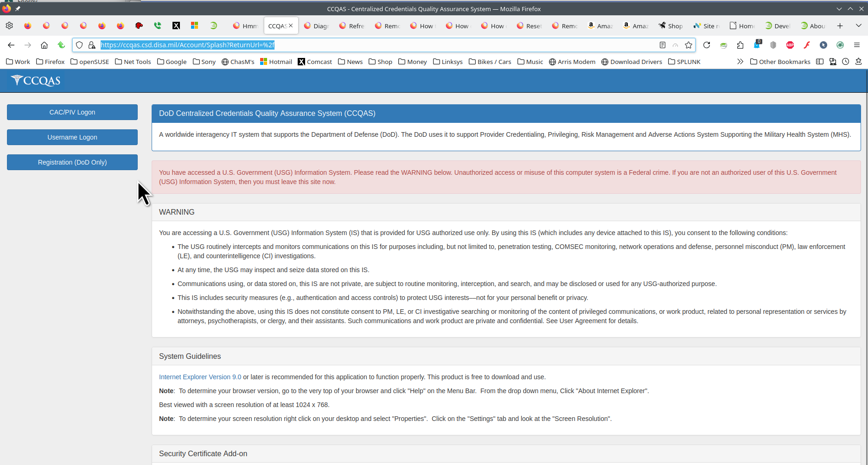Image resolution: width=868 pixels, height=465 pixels.
Task: Expand the list all tabs chevron
Action: point(858,25)
